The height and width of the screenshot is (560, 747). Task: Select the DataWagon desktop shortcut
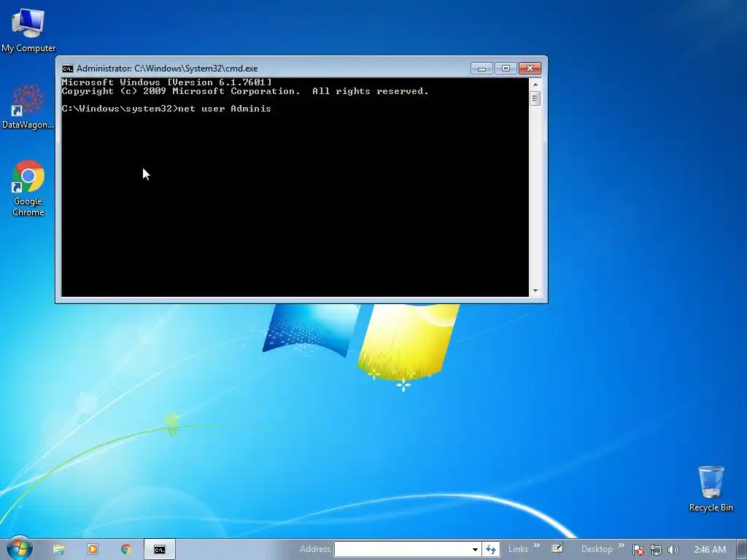[x=28, y=106]
